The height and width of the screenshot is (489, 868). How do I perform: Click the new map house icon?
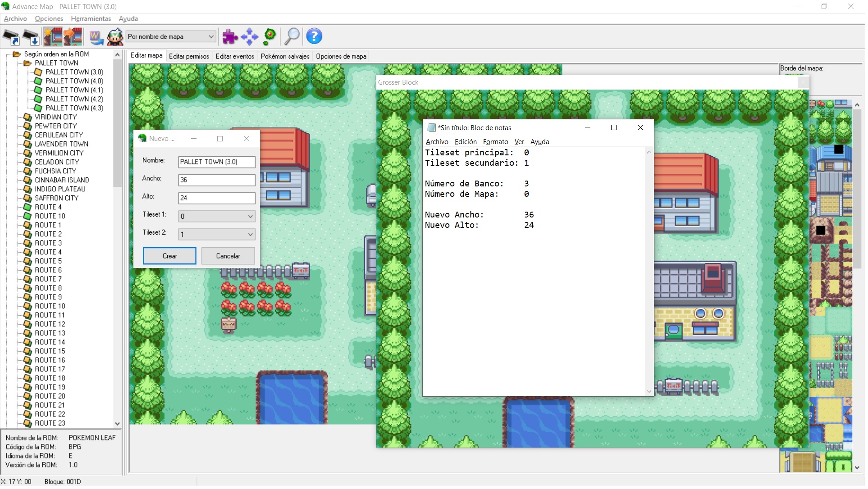[53, 37]
